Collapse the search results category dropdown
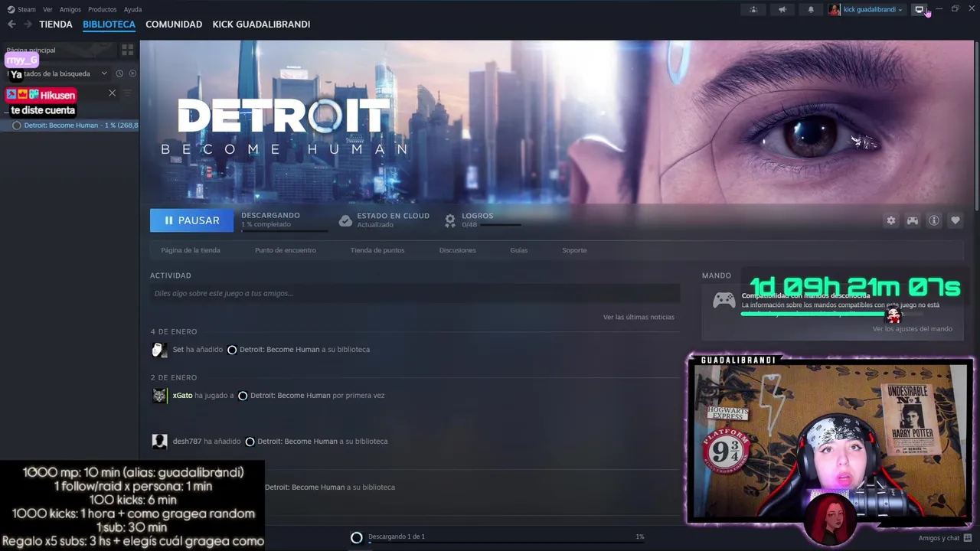This screenshot has height=551, width=980. click(x=104, y=73)
